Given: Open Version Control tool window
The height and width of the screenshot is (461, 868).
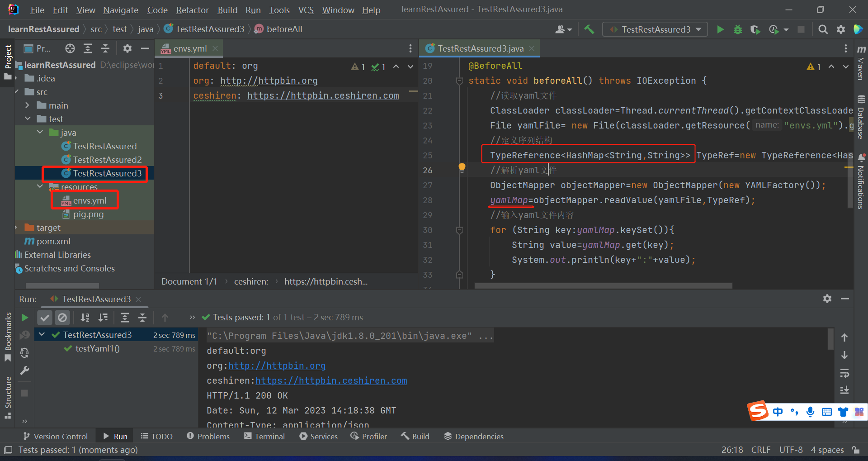Looking at the screenshot, I should (55, 436).
